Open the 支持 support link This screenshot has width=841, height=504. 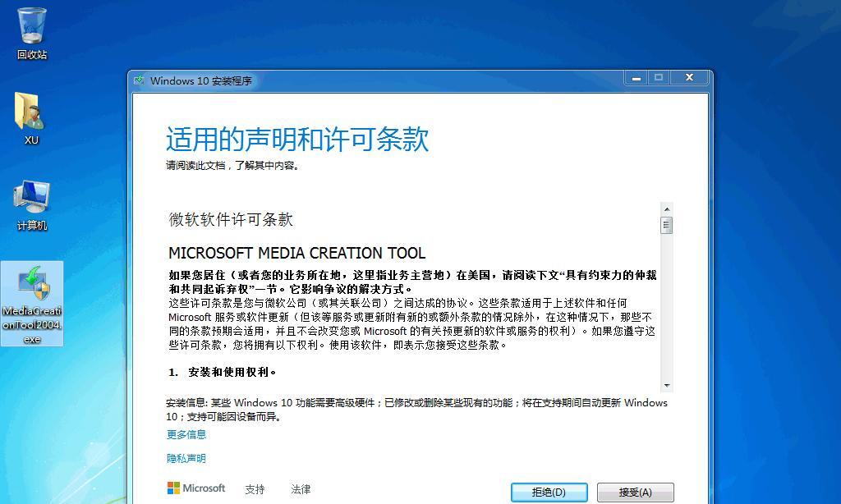255,489
